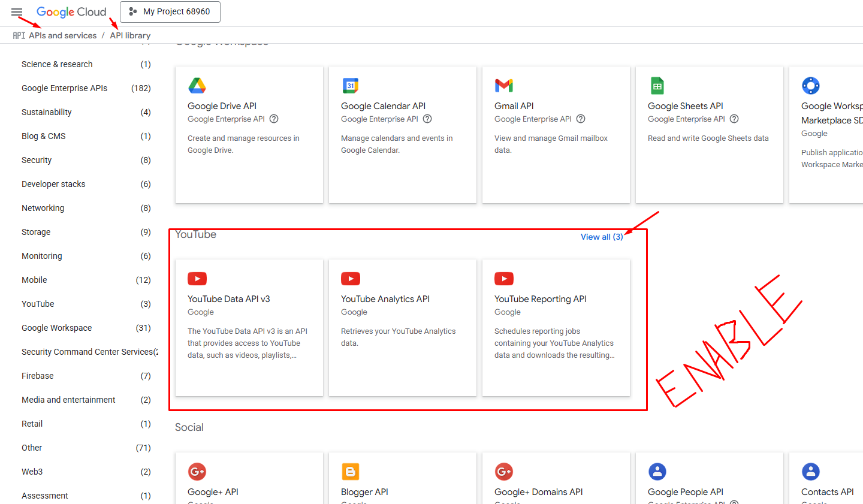The image size is (863, 504).
Task: Click the YouTube Data API v3 icon
Action: tap(197, 279)
